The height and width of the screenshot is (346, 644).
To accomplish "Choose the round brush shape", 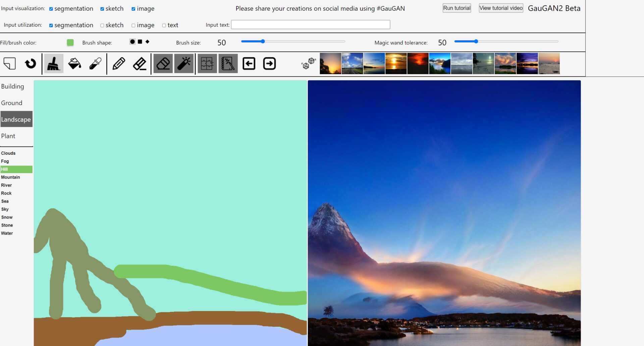I will coord(132,42).
